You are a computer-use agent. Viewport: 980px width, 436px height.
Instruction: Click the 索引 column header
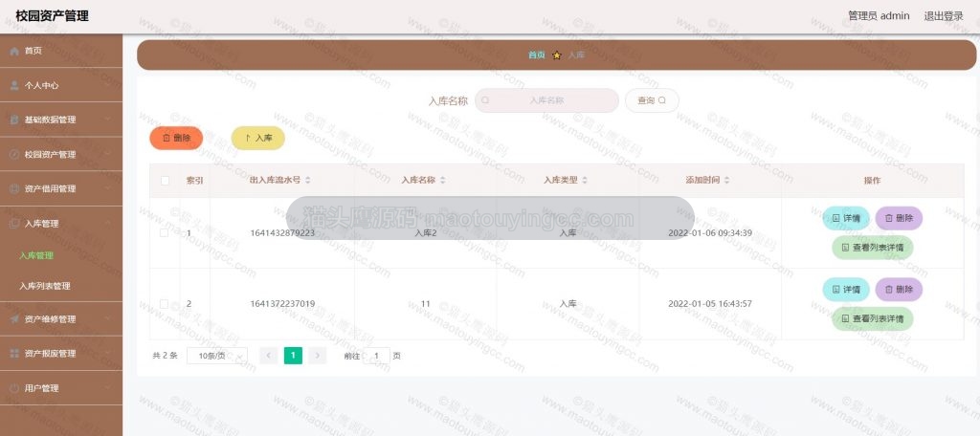tap(195, 181)
